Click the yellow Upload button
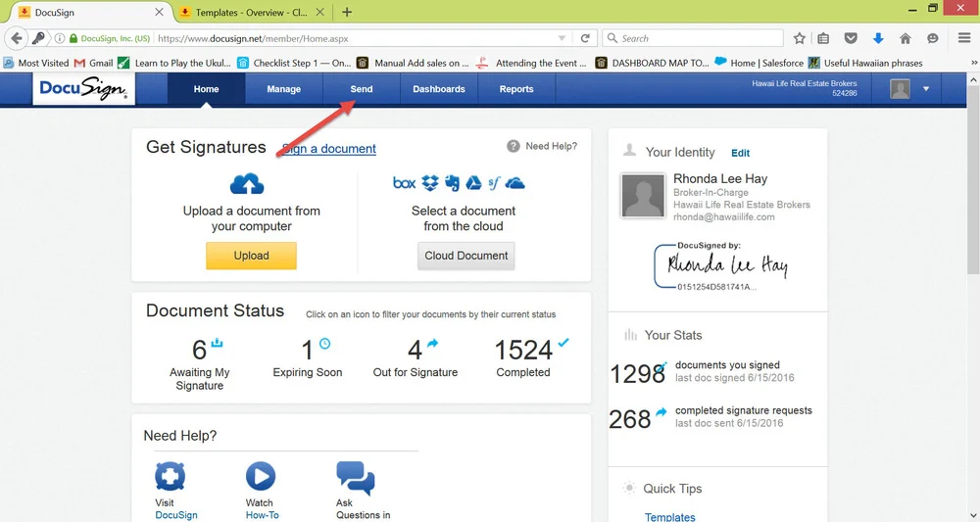 pos(251,256)
